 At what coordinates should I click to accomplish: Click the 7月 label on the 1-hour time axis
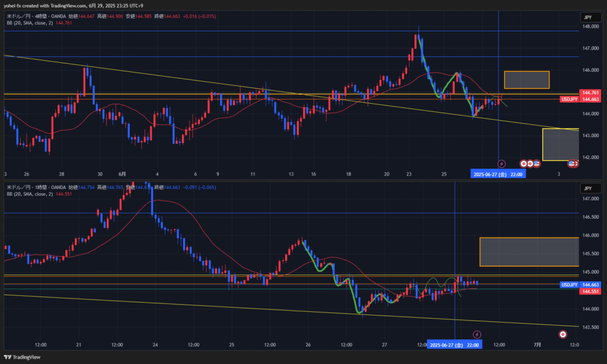pyautogui.click(x=537, y=344)
